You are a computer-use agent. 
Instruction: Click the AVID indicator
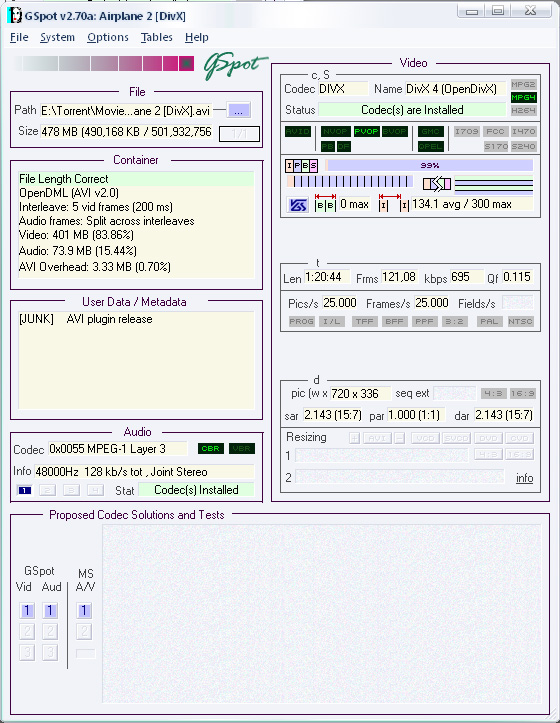(x=298, y=131)
